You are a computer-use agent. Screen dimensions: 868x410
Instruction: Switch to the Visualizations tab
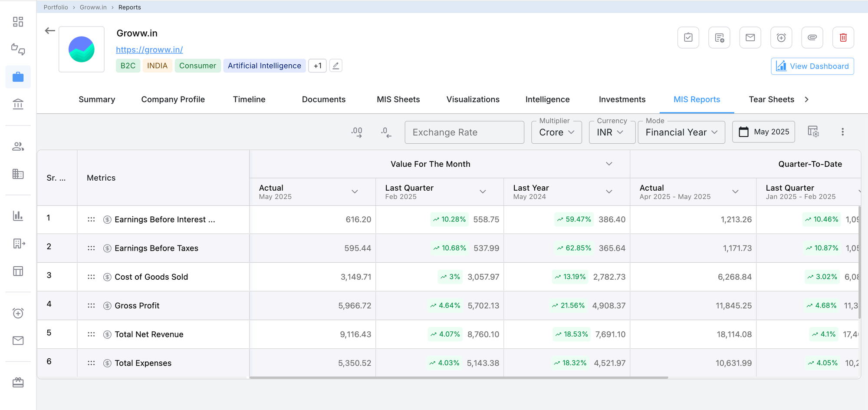(x=473, y=99)
